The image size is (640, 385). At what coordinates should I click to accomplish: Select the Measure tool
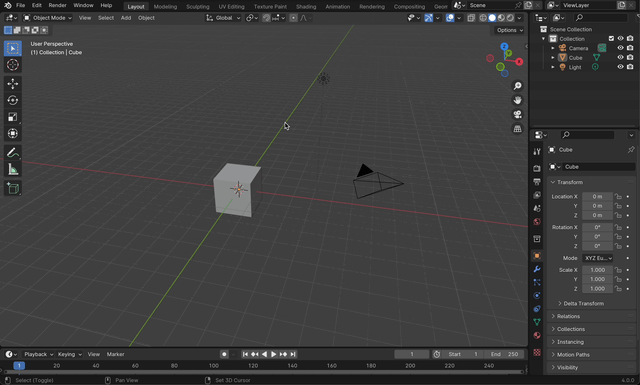(x=13, y=170)
